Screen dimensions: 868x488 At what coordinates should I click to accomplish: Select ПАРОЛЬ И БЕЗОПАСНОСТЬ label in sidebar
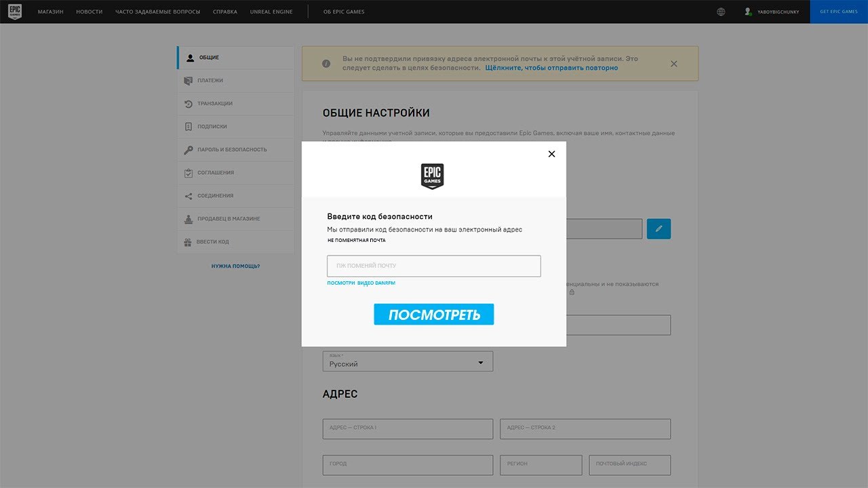[x=232, y=150]
